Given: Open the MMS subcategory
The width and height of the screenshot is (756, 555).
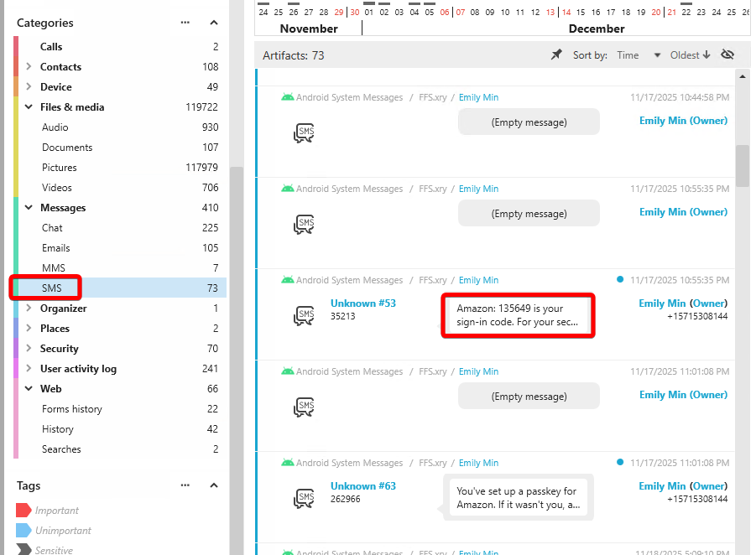Looking at the screenshot, I should 120,268.
